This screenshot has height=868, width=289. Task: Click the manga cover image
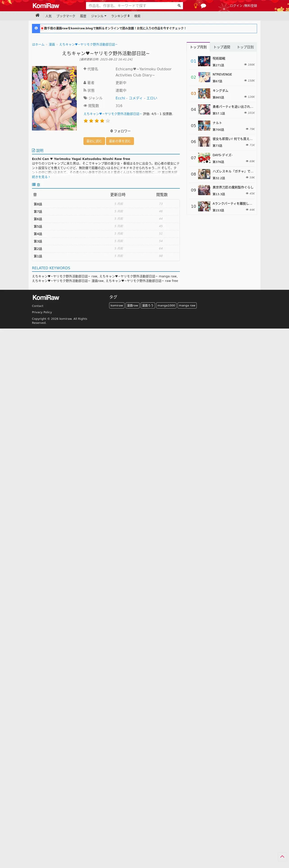(54, 98)
